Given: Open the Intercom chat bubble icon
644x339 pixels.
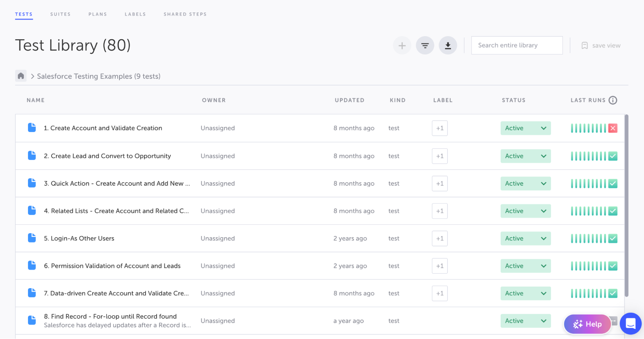Looking at the screenshot, I should 630,324.
